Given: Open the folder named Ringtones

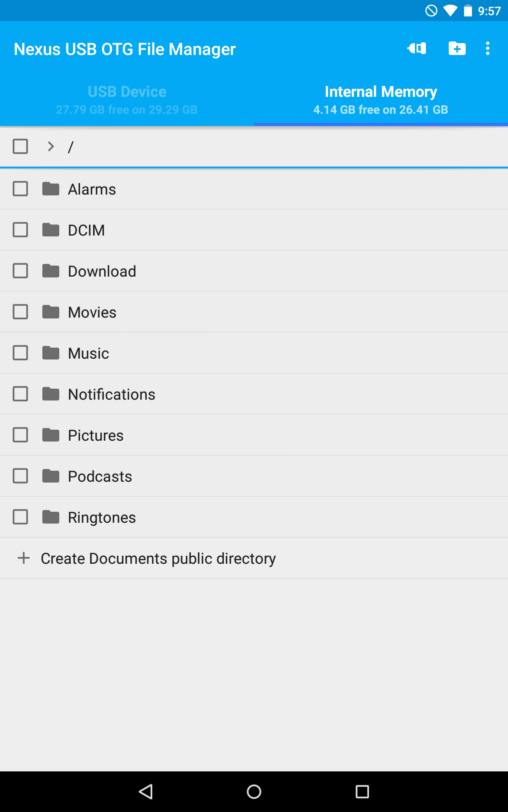Looking at the screenshot, I should 102,517.
